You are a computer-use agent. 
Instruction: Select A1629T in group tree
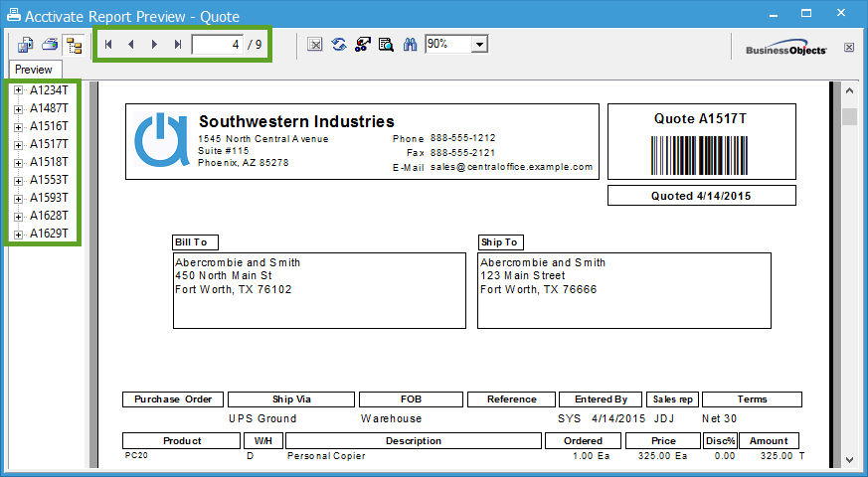tap(50, 234)
